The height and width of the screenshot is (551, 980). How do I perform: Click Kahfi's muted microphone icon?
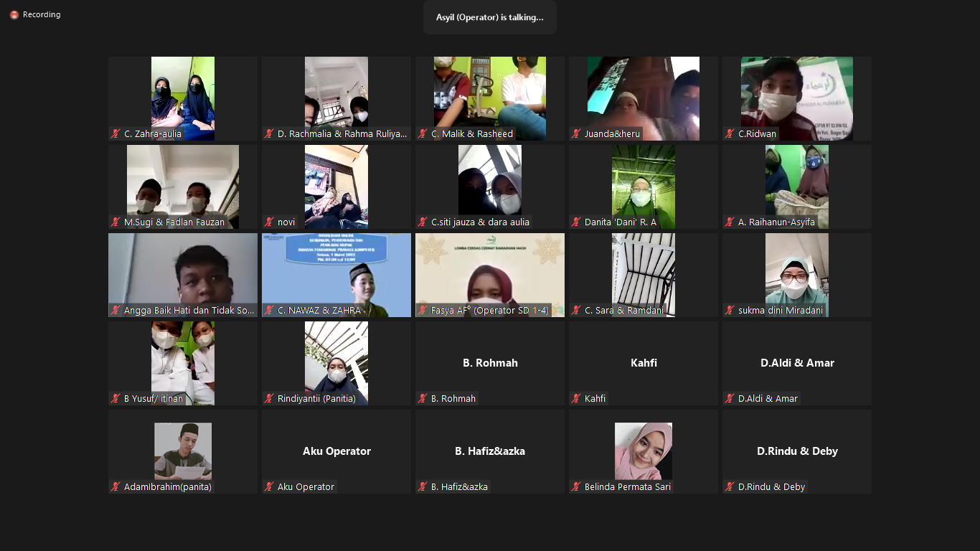[576, 399]
